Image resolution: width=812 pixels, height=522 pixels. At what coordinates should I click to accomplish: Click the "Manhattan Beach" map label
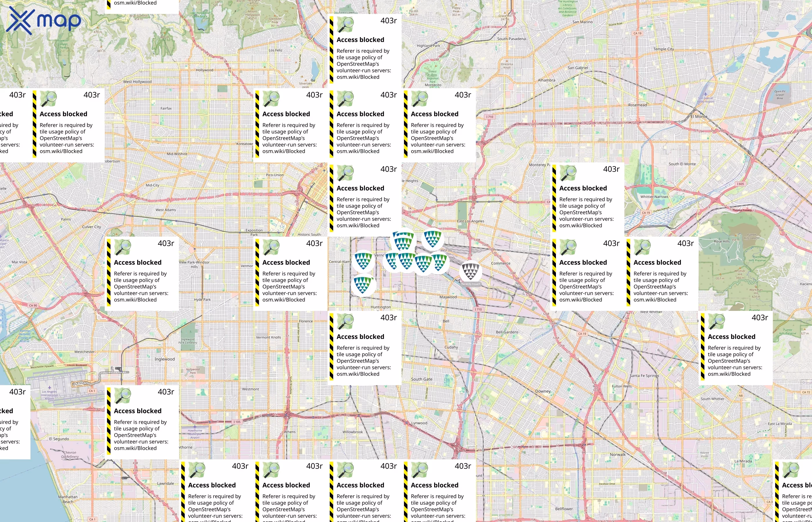point(68,499)
